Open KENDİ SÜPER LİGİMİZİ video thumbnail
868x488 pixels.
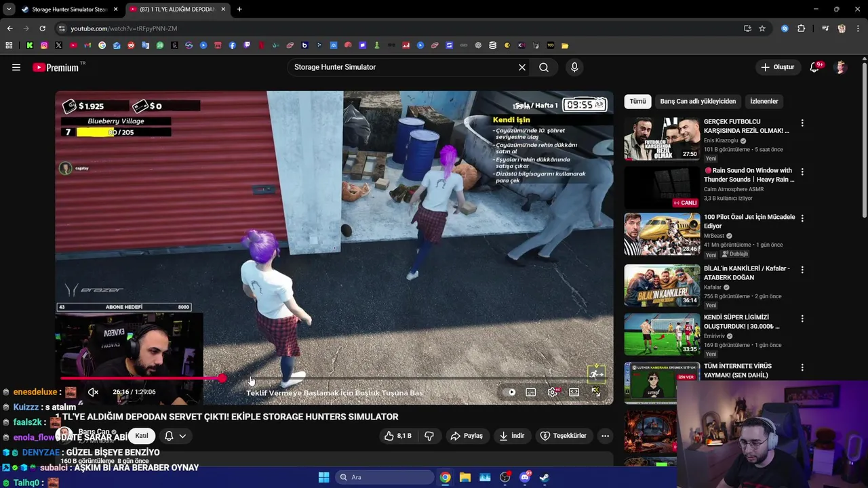[662, 334]
